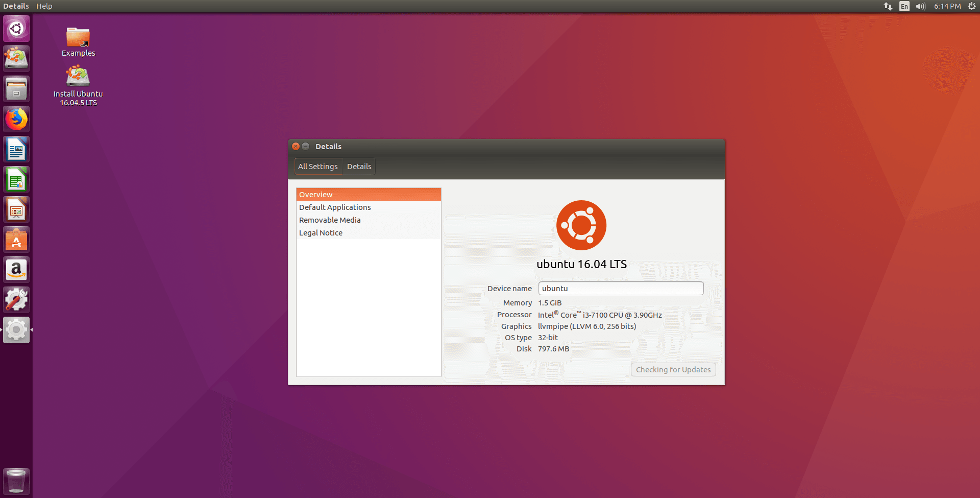Click the Device name input field
The width and height of the screenshot is (980, 498).
pos(621,289)
